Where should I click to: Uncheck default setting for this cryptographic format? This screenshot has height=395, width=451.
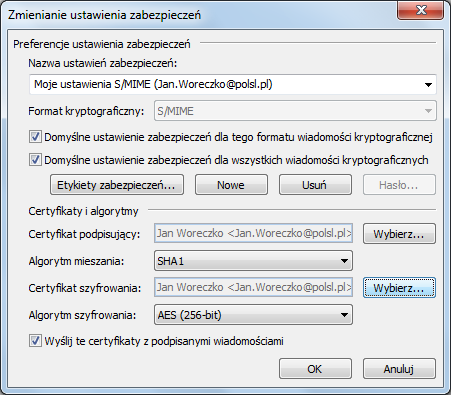35,137
